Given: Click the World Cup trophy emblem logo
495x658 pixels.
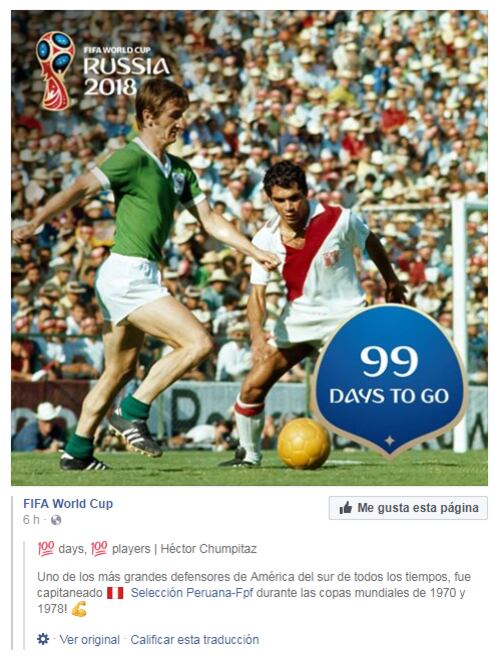Looking at the screenshot, I should pos(56,70).
